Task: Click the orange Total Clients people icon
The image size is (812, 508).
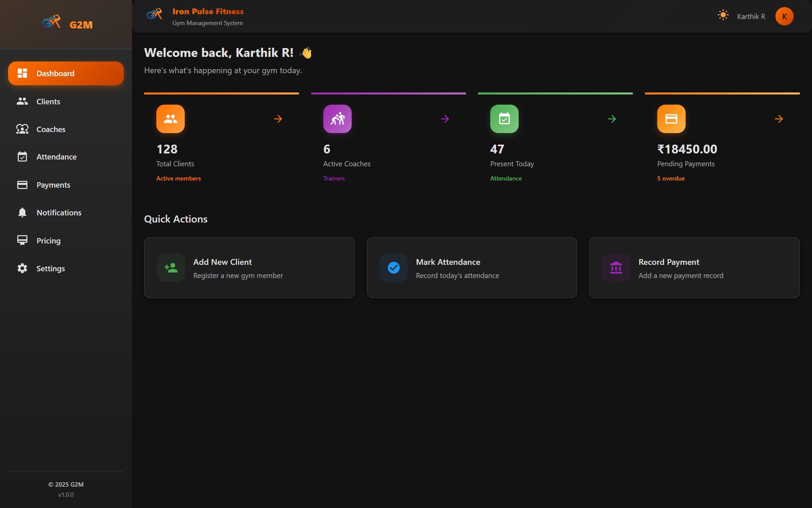Action: (170, 119)
